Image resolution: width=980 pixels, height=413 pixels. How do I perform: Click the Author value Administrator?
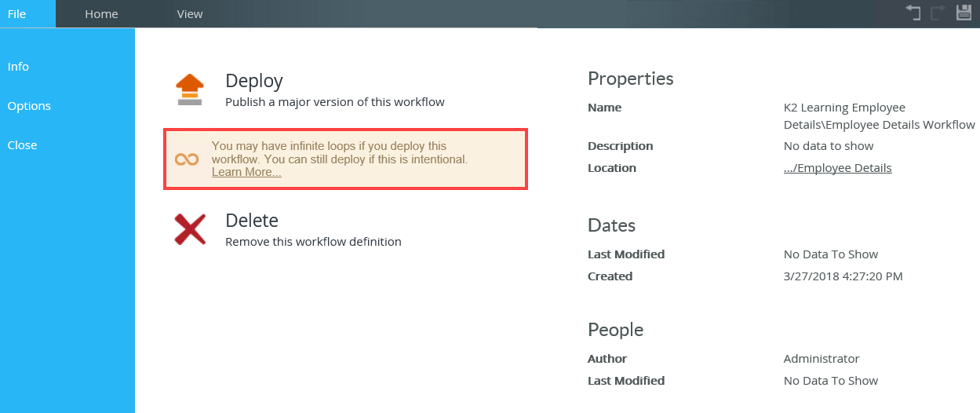click(x=821, y=359)
